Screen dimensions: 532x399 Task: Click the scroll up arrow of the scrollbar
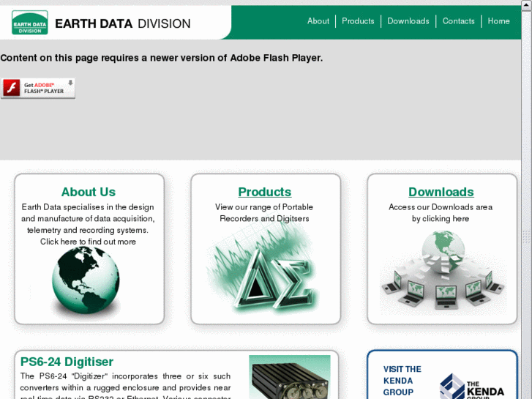(x=527, y=6)
